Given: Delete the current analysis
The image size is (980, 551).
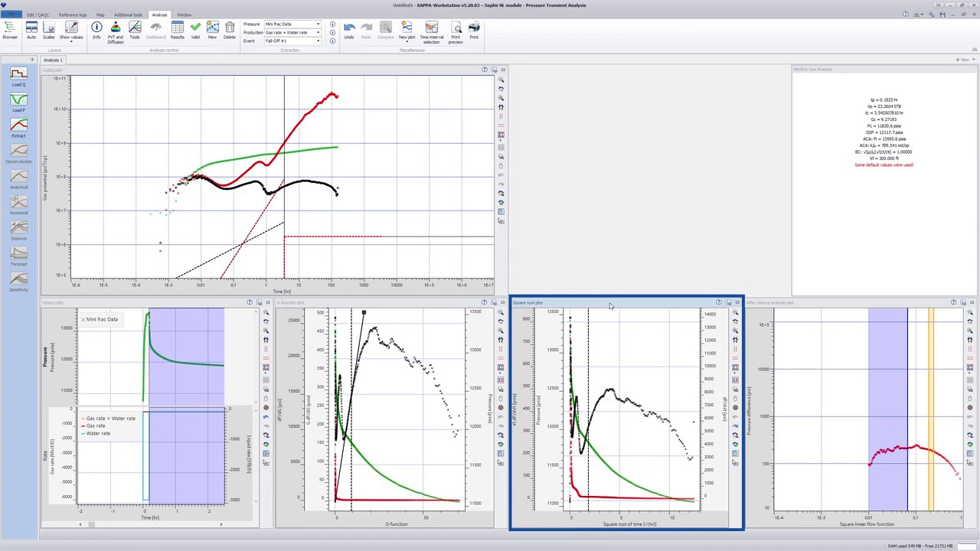Looking at the screenshot, I should click(x=230, y=31).
